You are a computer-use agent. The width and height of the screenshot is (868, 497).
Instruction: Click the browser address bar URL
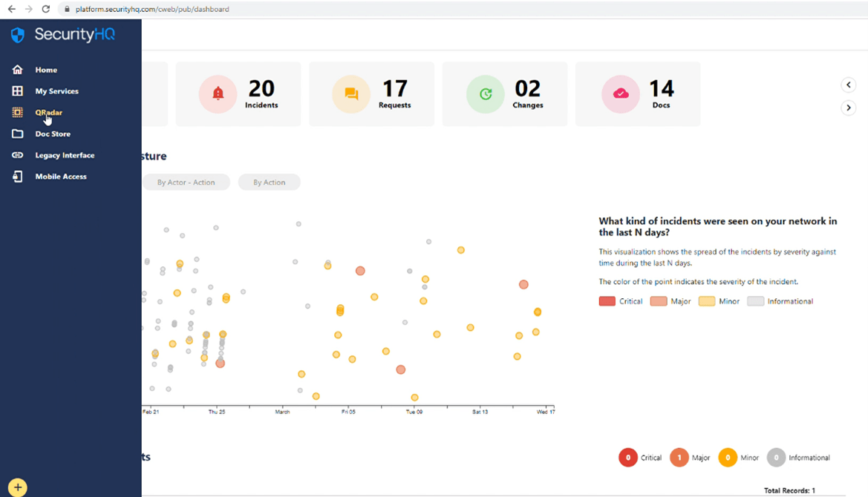[152, 10]
